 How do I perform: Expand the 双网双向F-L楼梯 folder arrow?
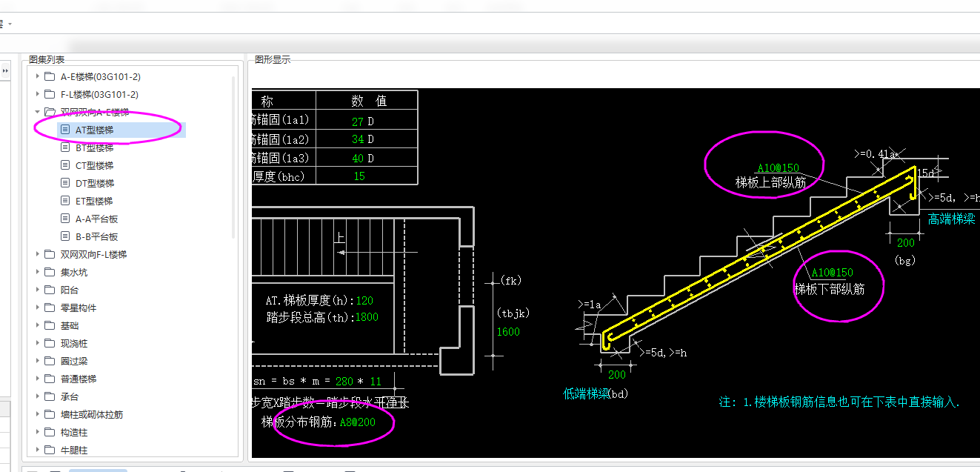click(38, 254)
